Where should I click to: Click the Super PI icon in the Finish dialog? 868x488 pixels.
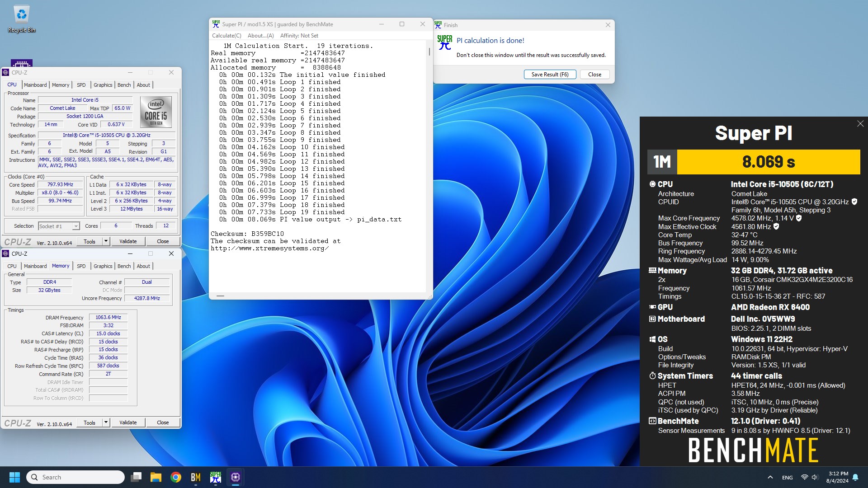[x=445, y=42]
